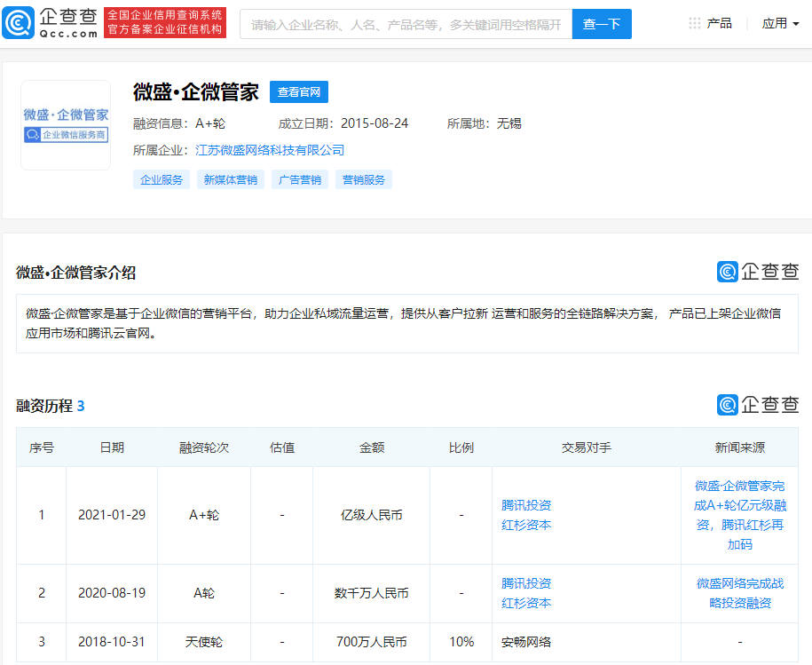Click the 微盛·企微管家介绍 section heading

click(x=76, y=273)
